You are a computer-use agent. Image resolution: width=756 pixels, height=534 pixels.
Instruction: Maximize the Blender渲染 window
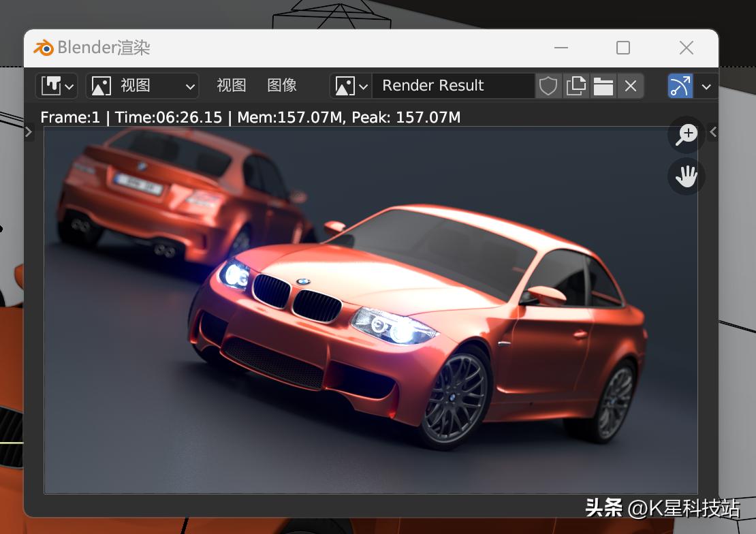(x=623, y=48)
